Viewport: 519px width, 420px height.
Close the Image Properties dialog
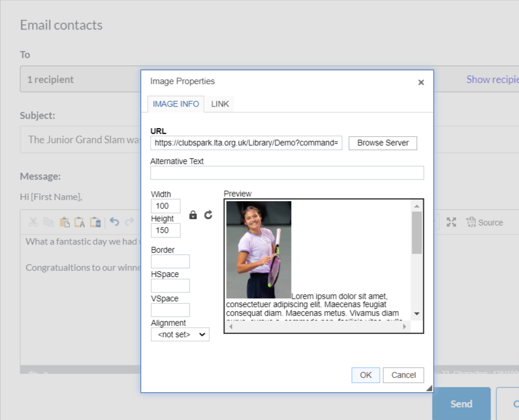click(x=420, y=82)
